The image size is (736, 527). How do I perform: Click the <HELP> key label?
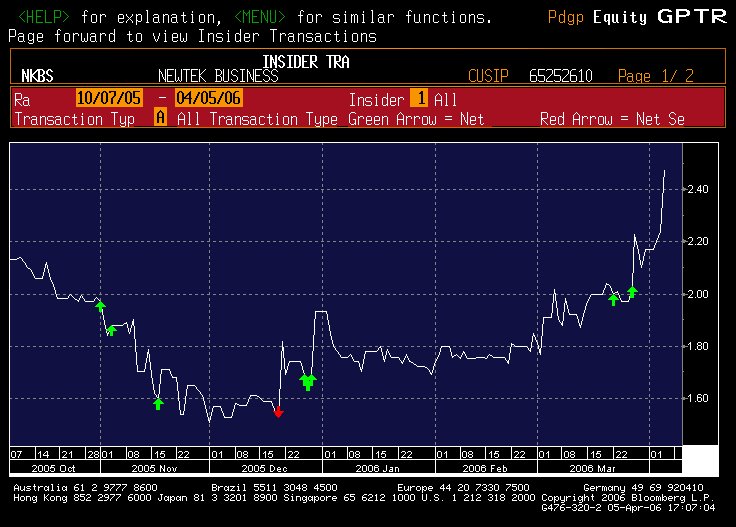pos(44,17)
